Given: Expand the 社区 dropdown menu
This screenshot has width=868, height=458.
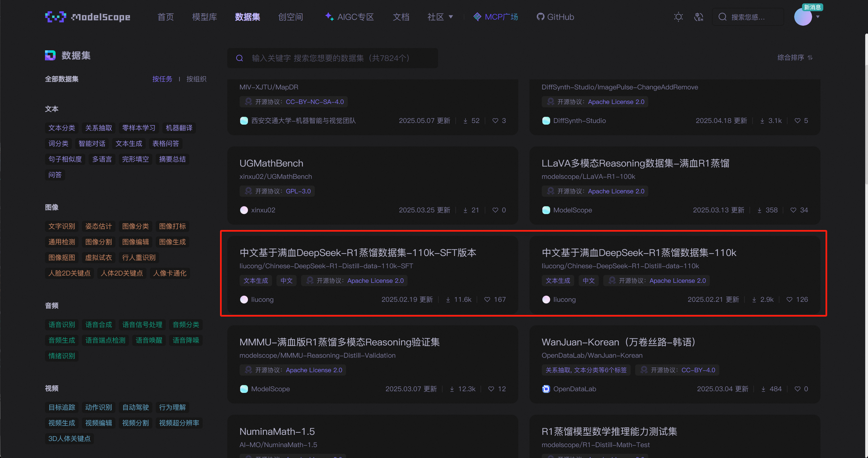Looking at the screenshot, I should pyautogui.click(x=440, y=17).
